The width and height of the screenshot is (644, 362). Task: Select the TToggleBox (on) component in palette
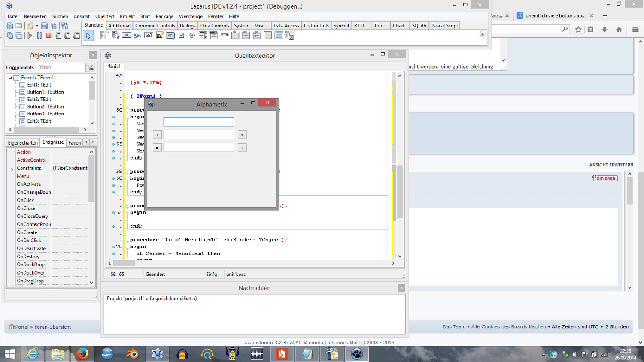point(170,36)
